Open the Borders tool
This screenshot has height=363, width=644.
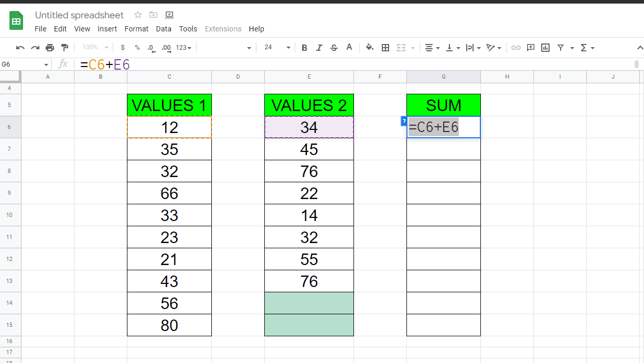tap(385, 47)
